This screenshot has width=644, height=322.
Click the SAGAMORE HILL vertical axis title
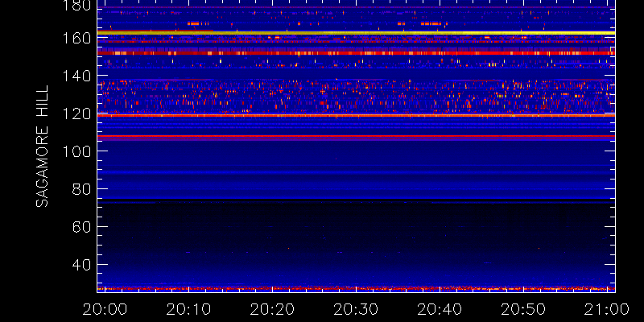pyautogui.click(x=42, y=147)
